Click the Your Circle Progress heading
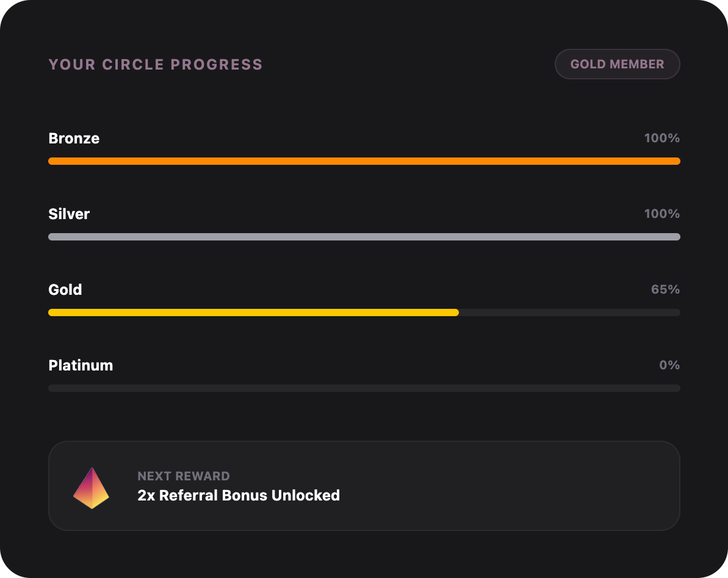This screenshot has width=728, height=578. coord(156,65)
